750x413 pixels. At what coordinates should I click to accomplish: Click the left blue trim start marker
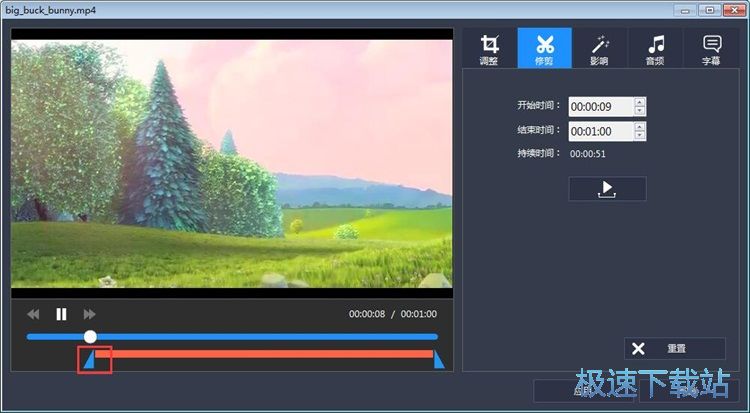89,360
